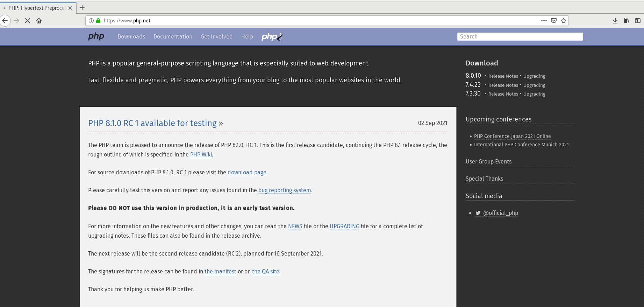Image resolution: width=644 pixels, height=307 pixels.
Task: Open the php8 logo link in navigation
Action: (x=272, y=36)
